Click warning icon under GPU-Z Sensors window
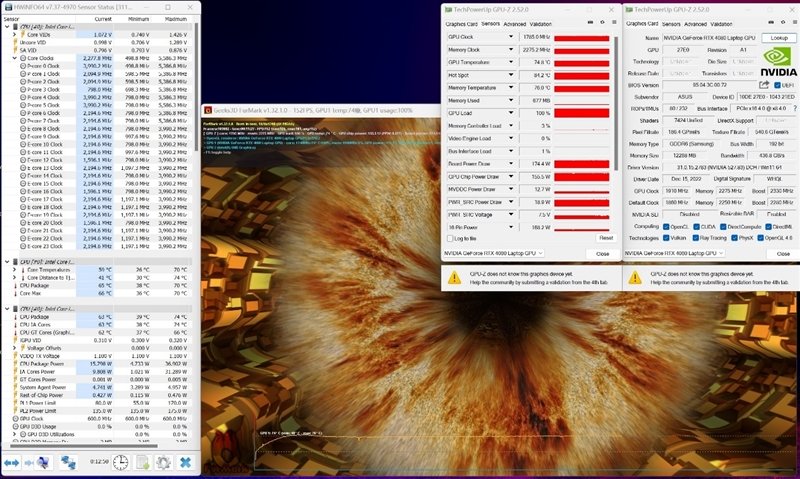Viewport: 800px width, 479px height. [x=454, y=277]
